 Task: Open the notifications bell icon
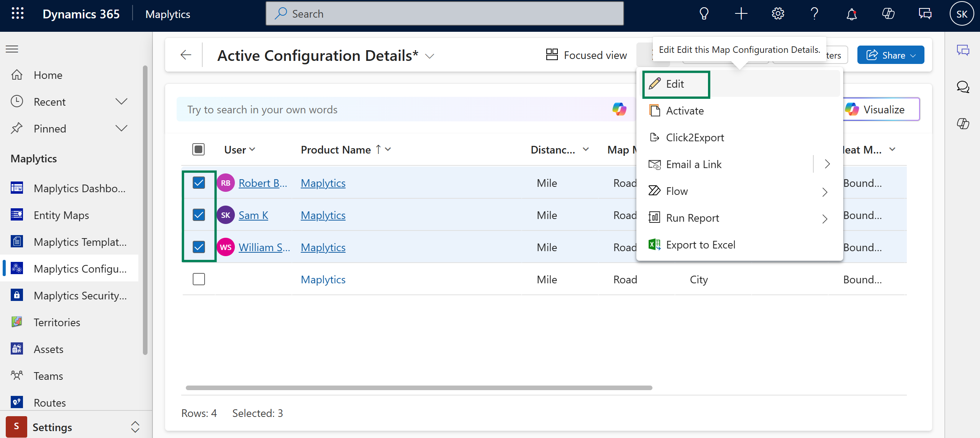pos(851,14)
